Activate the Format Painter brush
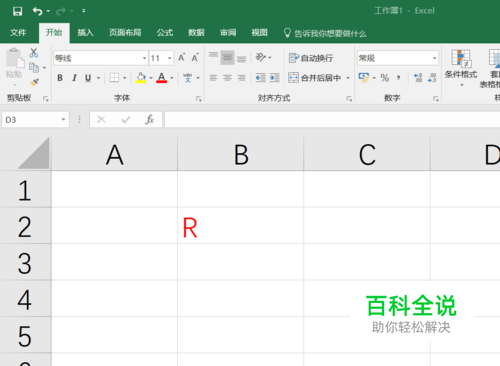Image resolution: width=500 pixels, height=366 pixels. [x=34, y=82]
